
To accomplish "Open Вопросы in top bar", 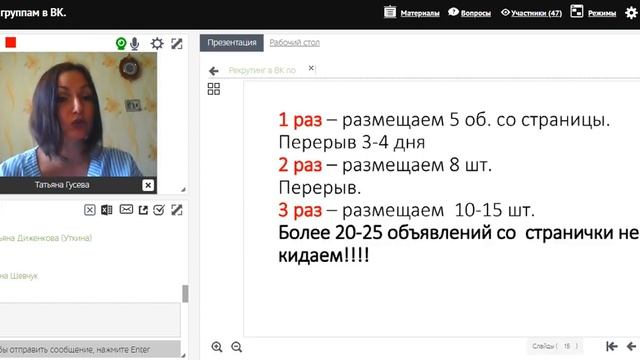I will [476, 13].
